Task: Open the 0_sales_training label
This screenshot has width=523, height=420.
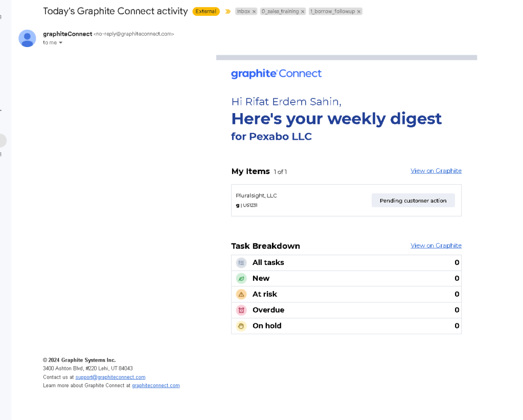Action: coord(280,11)
